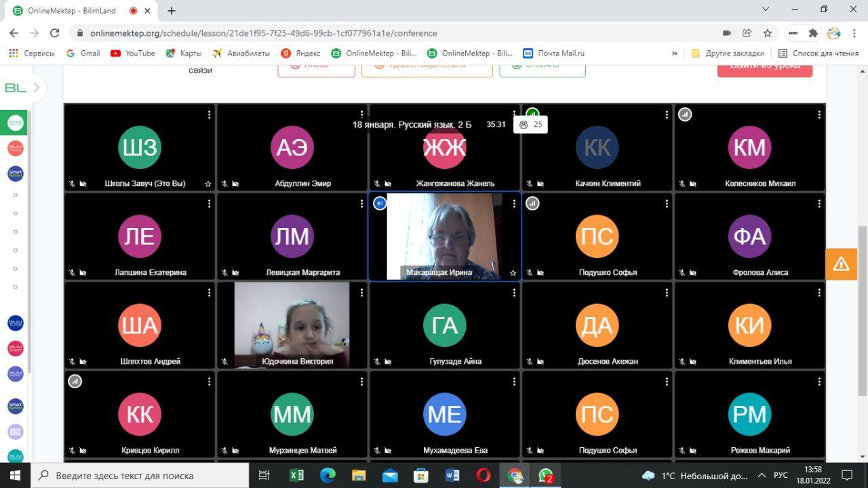Click the signal icon on Кривцов Кирилл tile

coord(75,381)
